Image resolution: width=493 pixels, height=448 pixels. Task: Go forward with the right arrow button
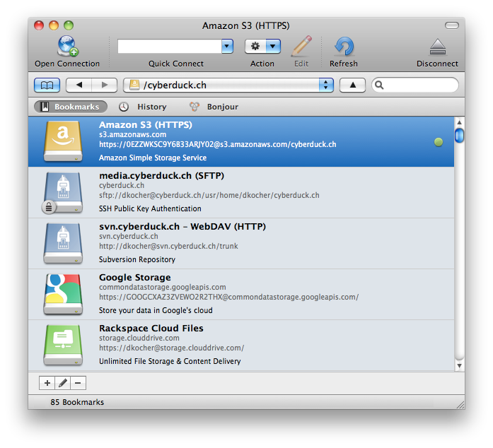[x=105, y=85]
